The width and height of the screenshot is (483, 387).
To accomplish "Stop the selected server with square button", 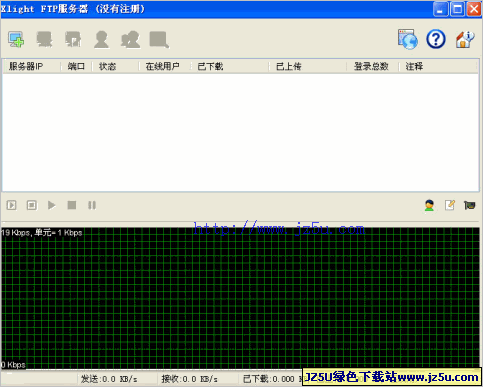I will click(x=72, y=205).
